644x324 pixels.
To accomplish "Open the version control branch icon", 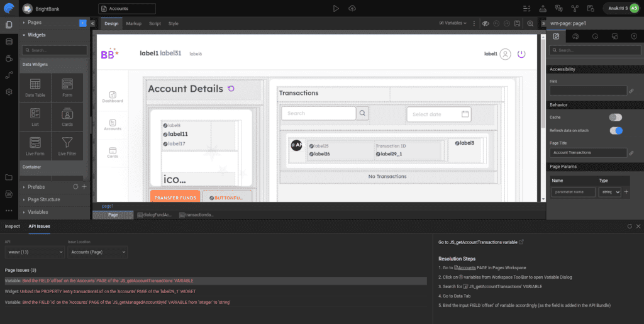I will (x=575, y=8).
